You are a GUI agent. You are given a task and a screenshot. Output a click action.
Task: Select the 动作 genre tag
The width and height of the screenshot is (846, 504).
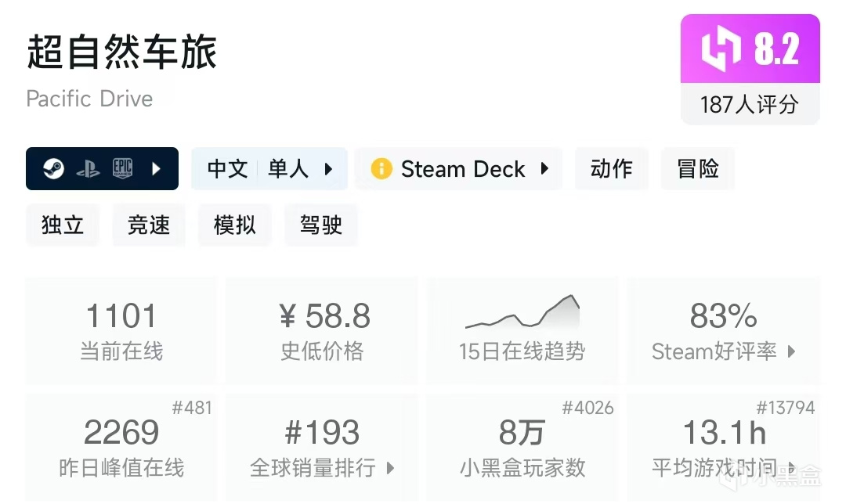(x=611, y=168)
